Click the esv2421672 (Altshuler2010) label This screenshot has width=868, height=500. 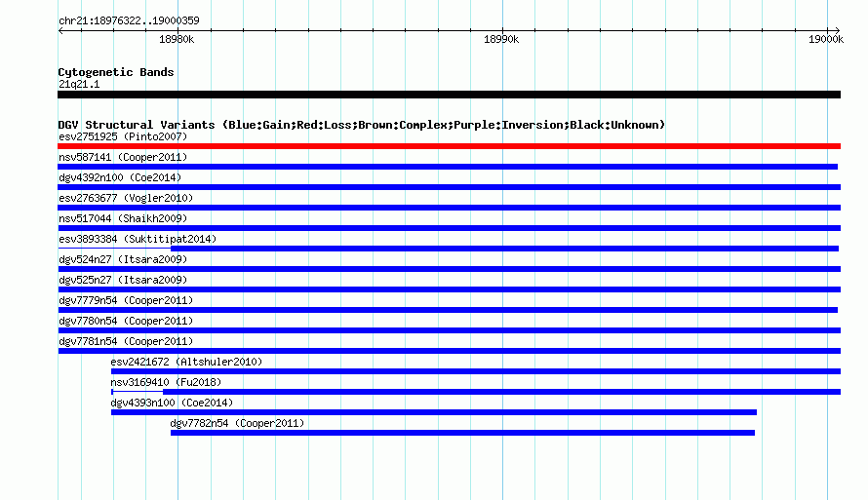186,362
